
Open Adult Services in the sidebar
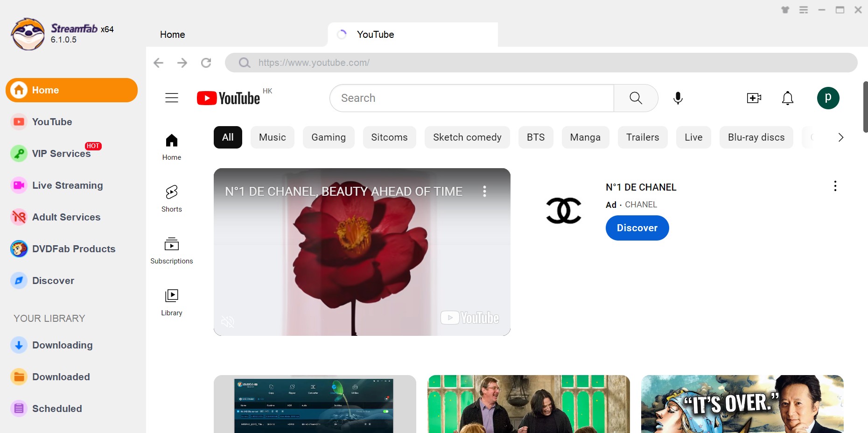71,217
